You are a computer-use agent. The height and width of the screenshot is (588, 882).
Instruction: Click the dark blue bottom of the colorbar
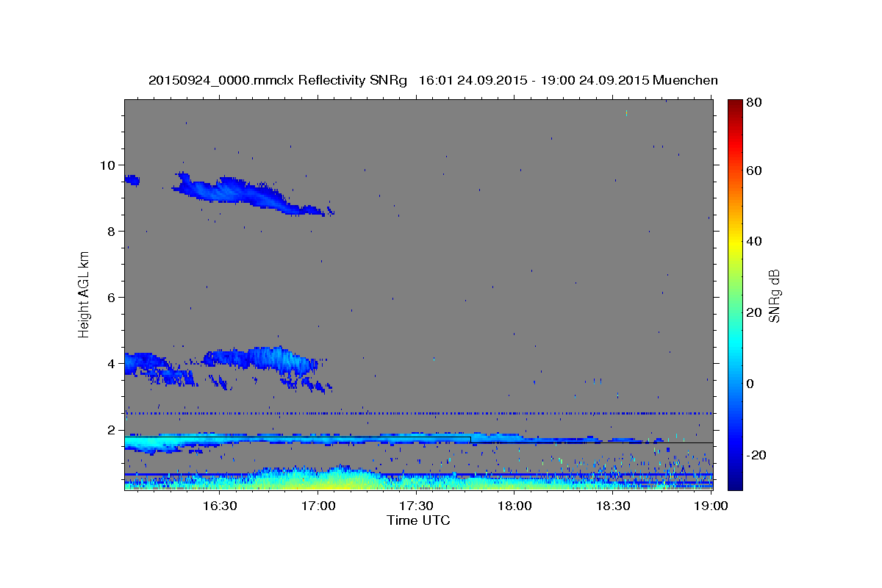[x=735, y=483]
